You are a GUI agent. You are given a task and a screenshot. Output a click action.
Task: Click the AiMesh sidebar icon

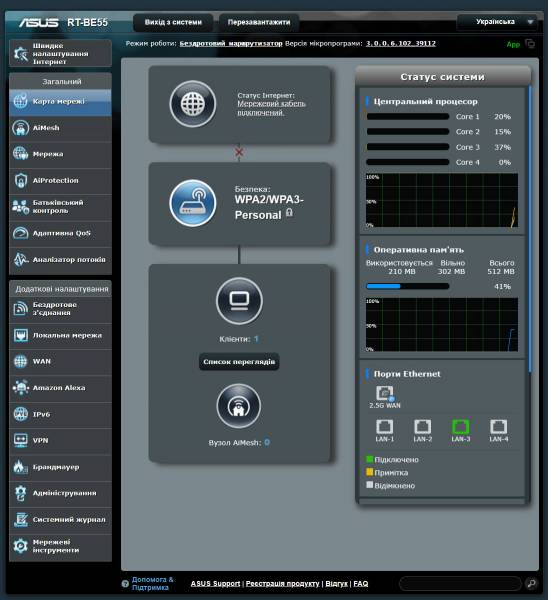coord(21,128)
